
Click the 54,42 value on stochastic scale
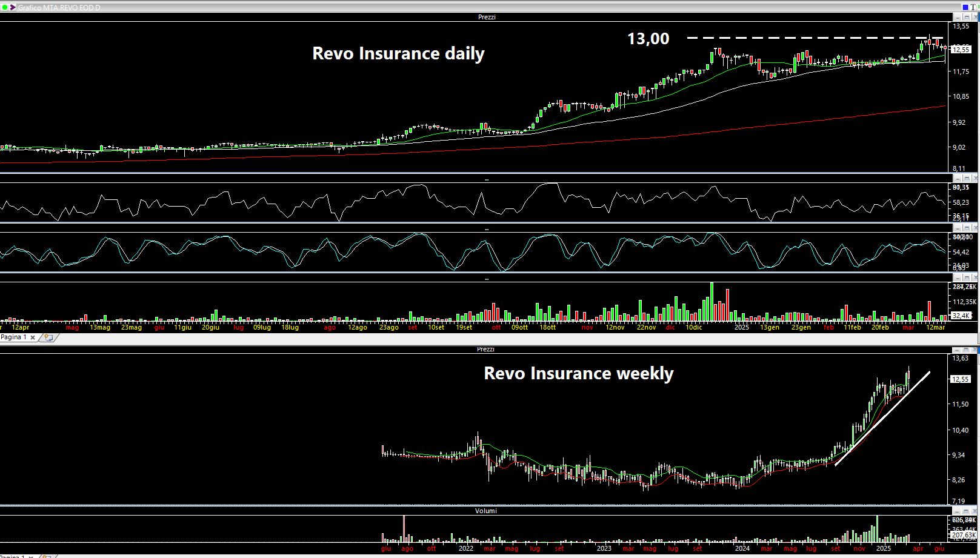(961, 252)
